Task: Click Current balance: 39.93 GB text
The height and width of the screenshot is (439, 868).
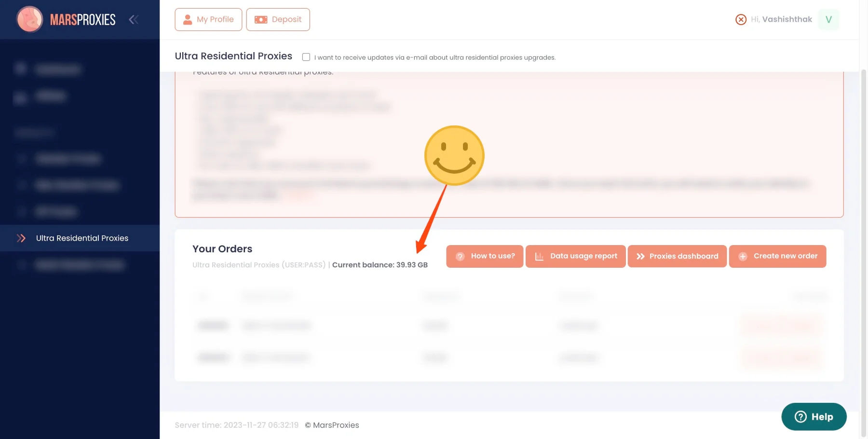Action: [380, 265]
